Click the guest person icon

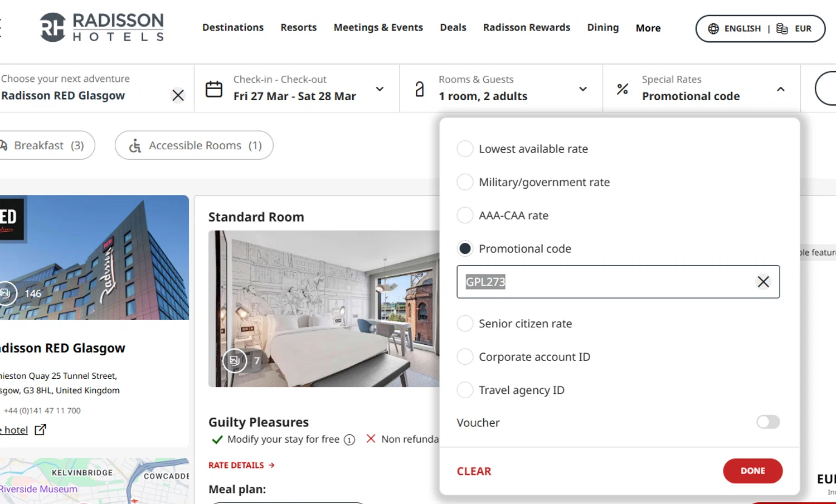420,89
